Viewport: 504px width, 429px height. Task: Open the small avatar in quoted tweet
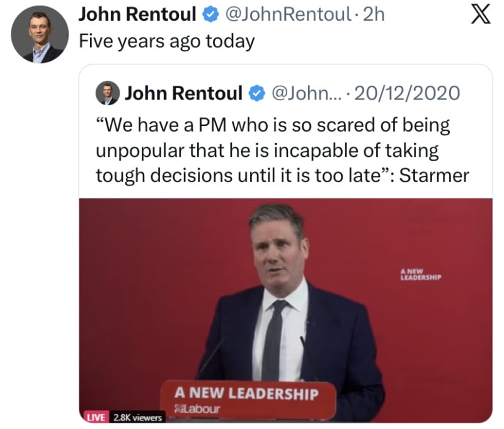point(108,93)
